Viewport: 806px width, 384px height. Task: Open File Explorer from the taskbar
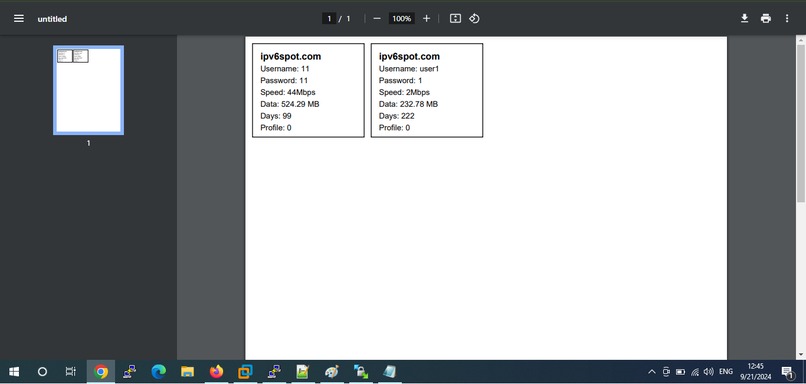click(187, 371)
